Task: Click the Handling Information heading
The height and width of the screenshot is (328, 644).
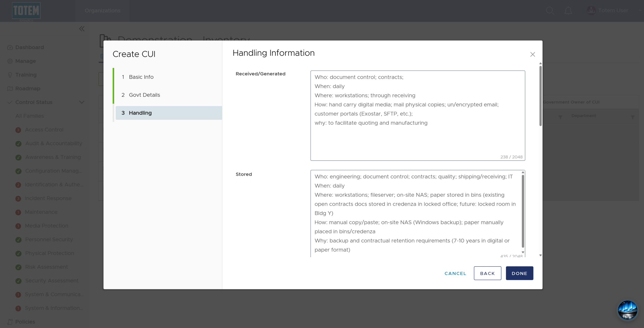Action: click(273, 53)
